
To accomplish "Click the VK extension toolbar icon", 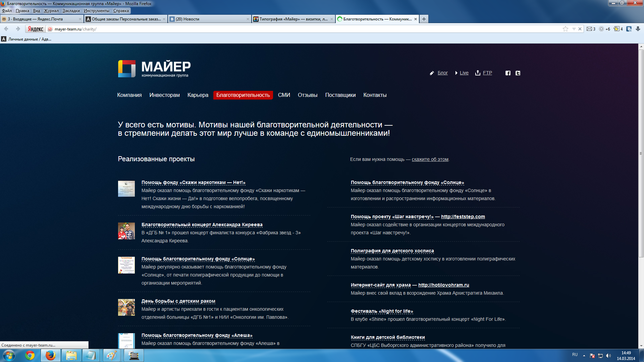I will pyautogui.click(x=629, y=29).
